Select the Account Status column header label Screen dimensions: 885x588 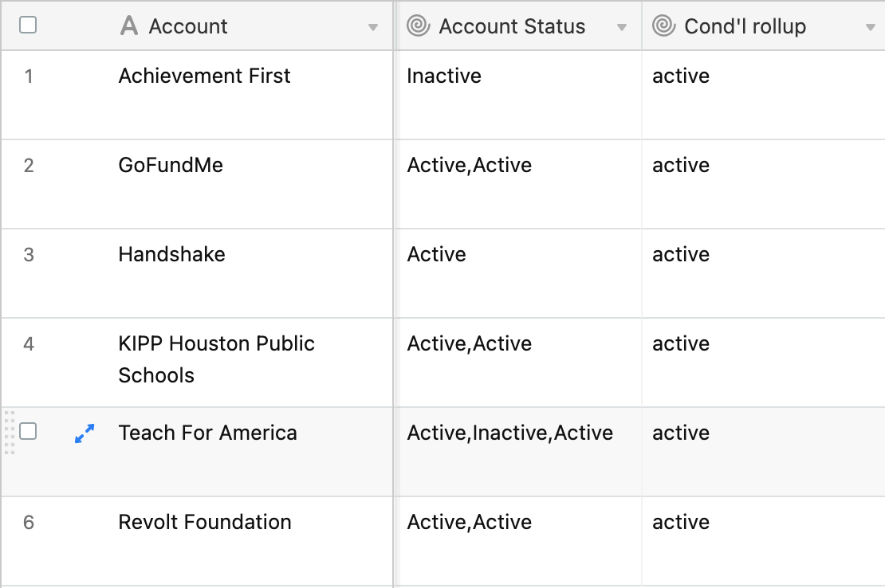pos(512,26)
